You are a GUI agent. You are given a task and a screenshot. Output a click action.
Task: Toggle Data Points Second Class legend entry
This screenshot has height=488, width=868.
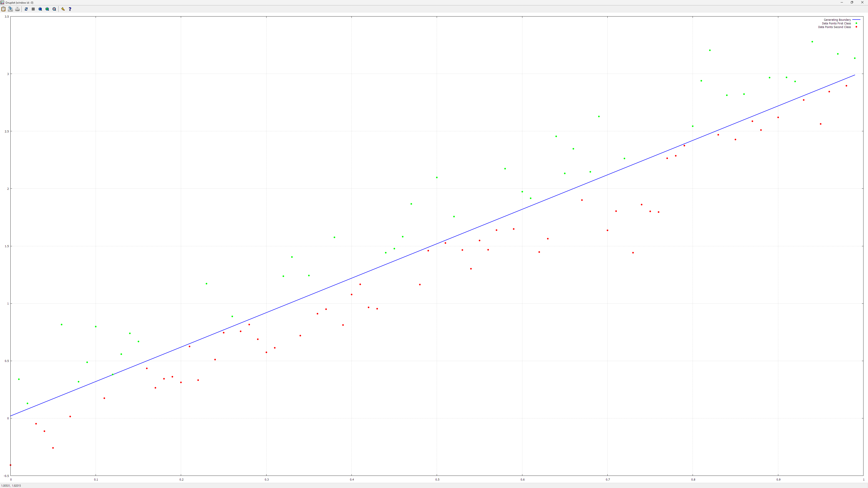[834, 27]
